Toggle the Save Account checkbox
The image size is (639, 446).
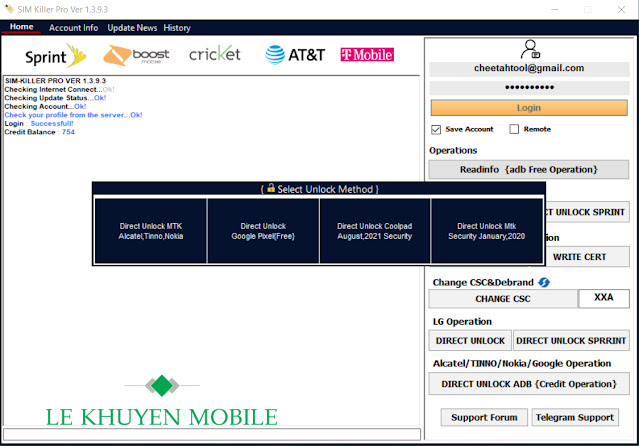tap(436, 129)
